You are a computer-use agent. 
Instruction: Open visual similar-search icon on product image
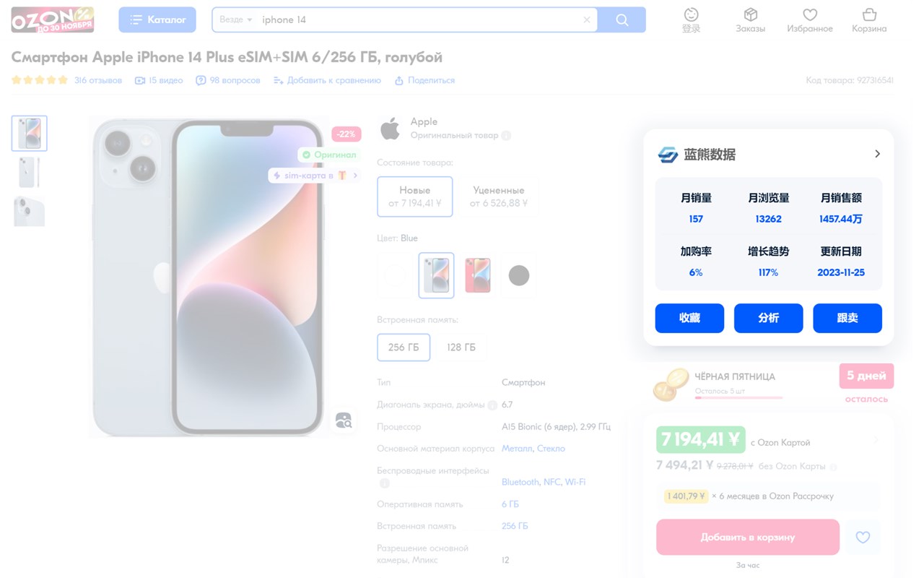tap(344, 420)
